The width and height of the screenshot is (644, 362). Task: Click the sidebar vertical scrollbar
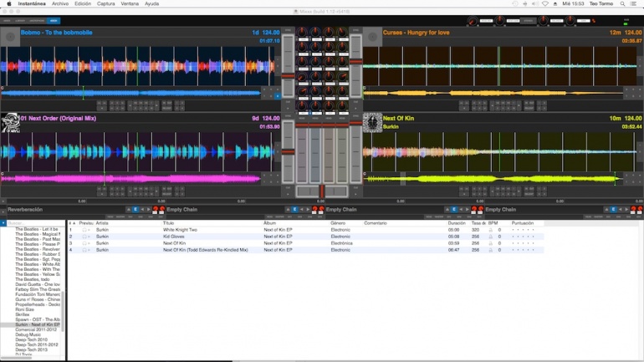click(63, 311)
